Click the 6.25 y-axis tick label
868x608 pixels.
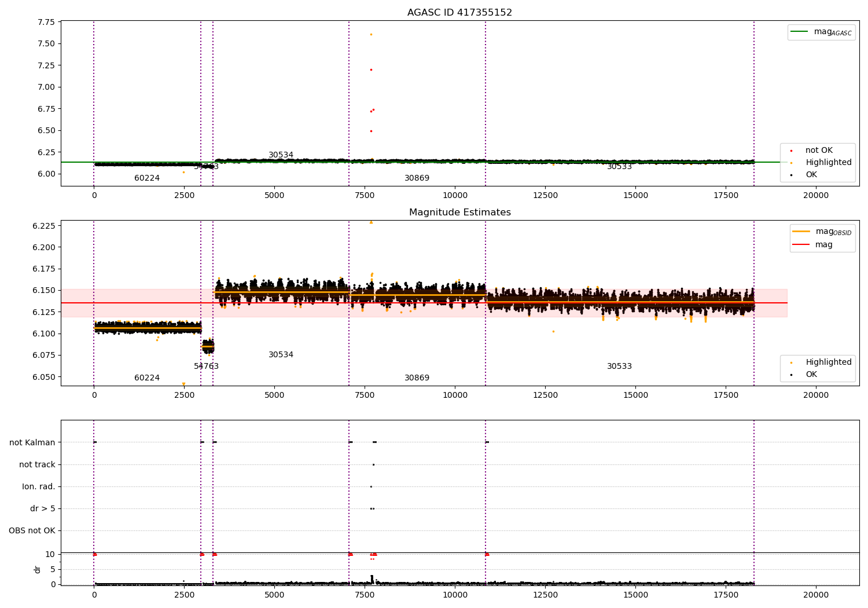[46, 152]
